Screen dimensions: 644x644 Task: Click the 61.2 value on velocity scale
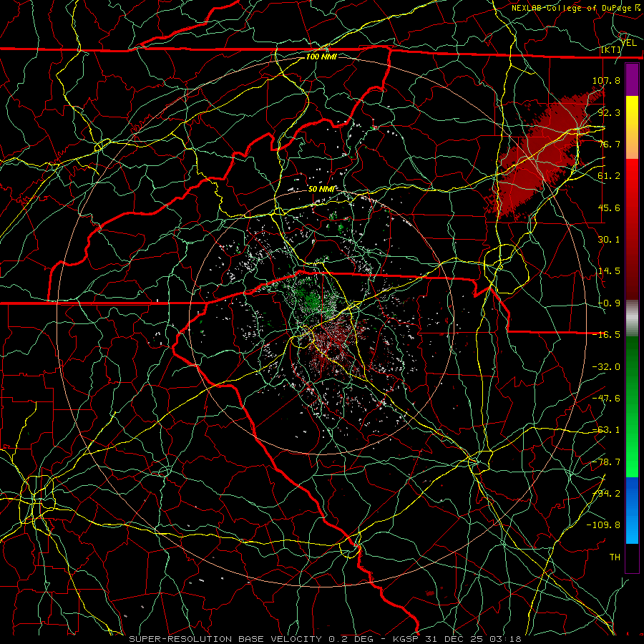point(609,176)
